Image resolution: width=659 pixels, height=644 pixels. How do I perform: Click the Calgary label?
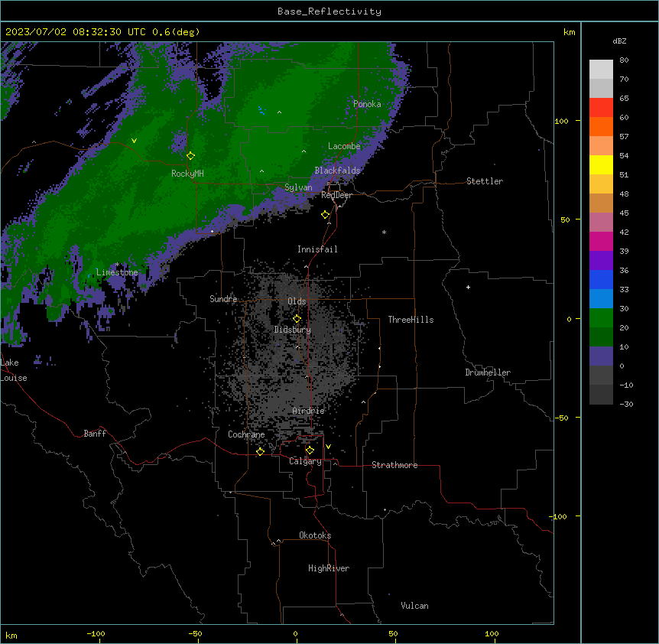305,461
